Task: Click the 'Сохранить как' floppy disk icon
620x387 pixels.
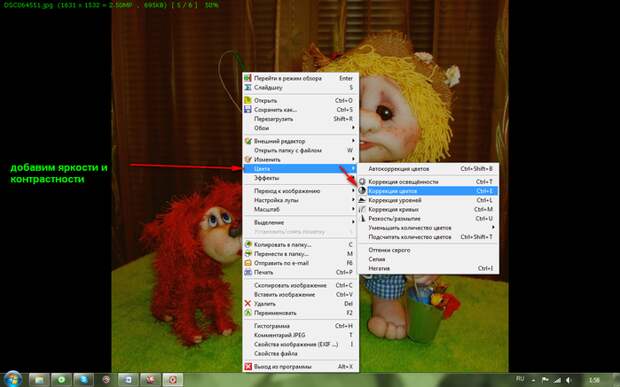Action: coord(248,109)
